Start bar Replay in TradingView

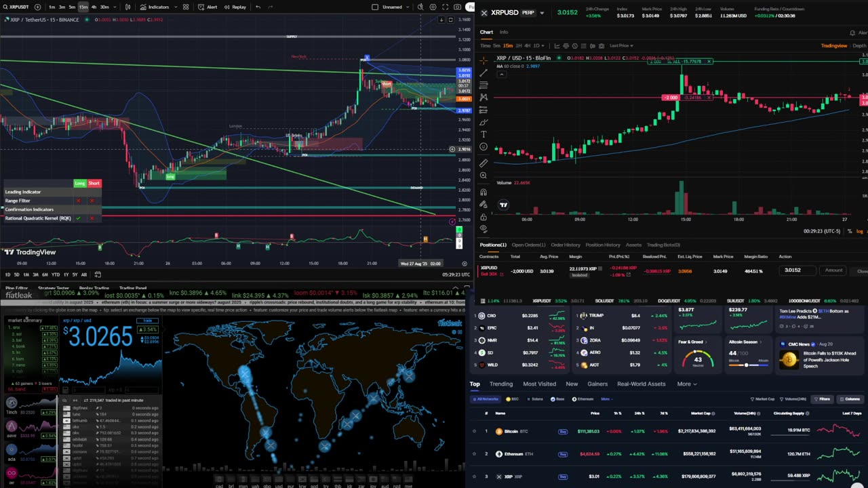(235, 7)
